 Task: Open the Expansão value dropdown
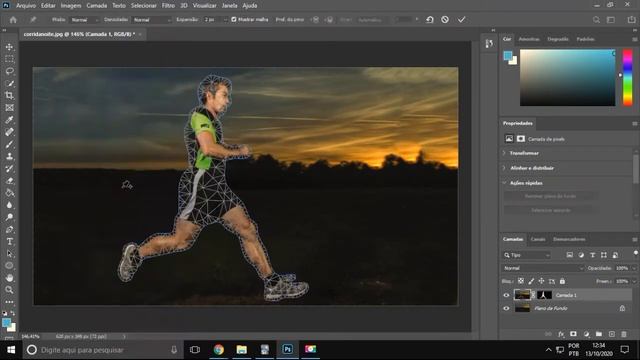[x=225, y=20]
